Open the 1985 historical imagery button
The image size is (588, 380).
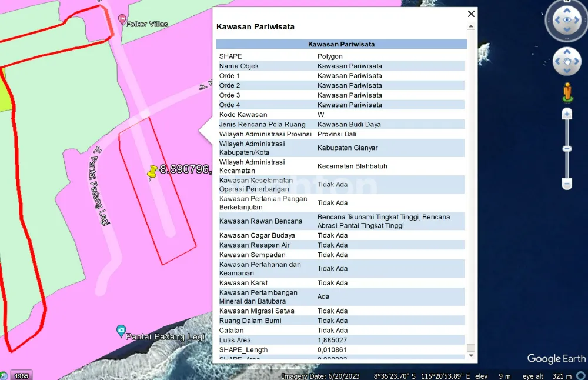(21, 375)
